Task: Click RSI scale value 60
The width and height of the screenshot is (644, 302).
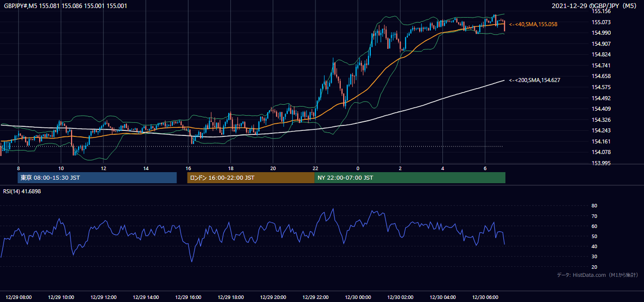Action: pyautogui.click(x=595, y=226)
